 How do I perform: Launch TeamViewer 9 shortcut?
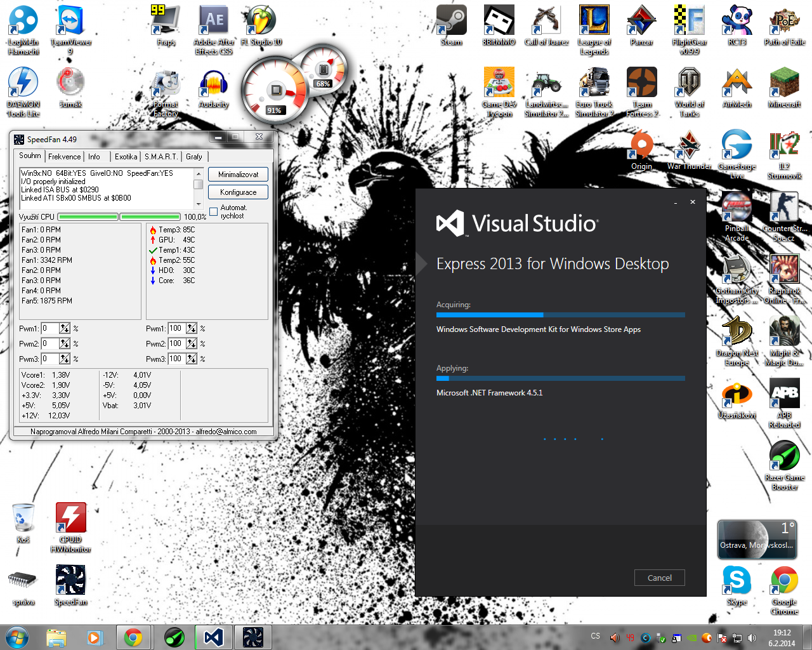point(70,30)
